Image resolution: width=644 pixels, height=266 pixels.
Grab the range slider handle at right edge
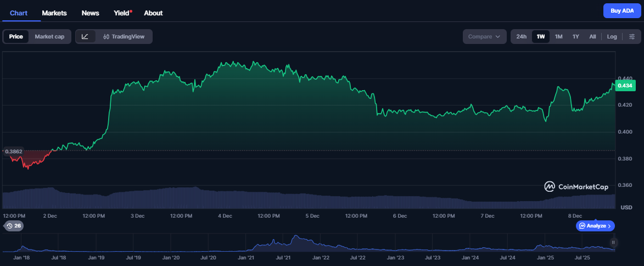point(613,242)
